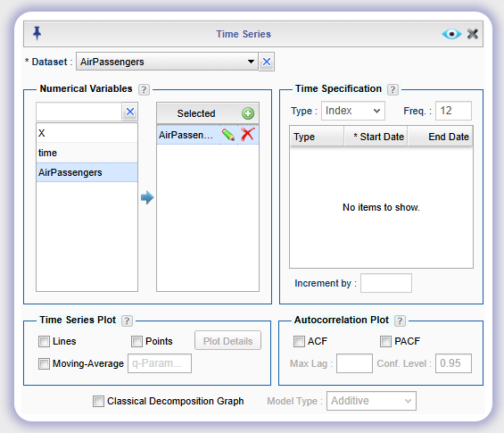
Task: Select the time variable in list
Action: 87,153
